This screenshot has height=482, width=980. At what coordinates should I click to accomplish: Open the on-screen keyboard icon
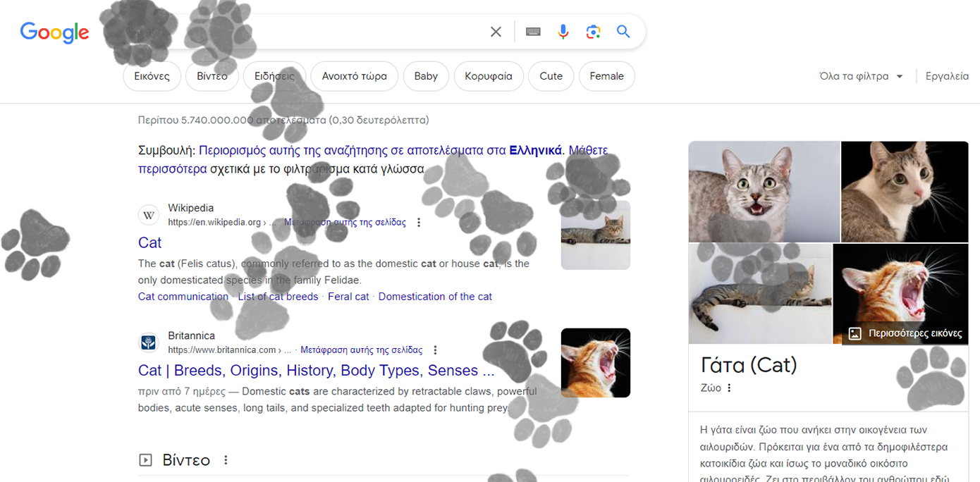click(533, 32)
